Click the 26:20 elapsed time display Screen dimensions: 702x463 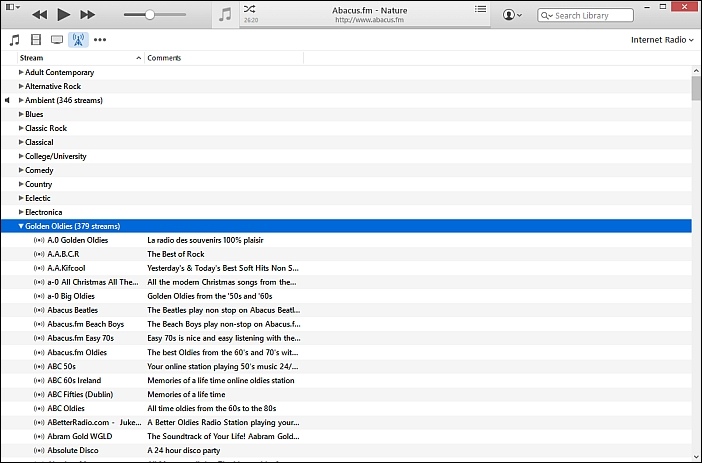[x=251, y=20]
